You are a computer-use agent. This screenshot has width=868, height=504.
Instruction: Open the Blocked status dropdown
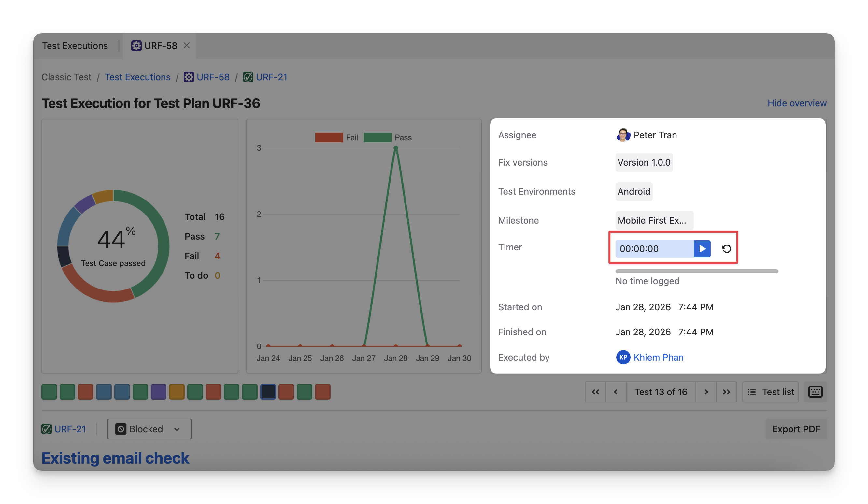(149, 429)
